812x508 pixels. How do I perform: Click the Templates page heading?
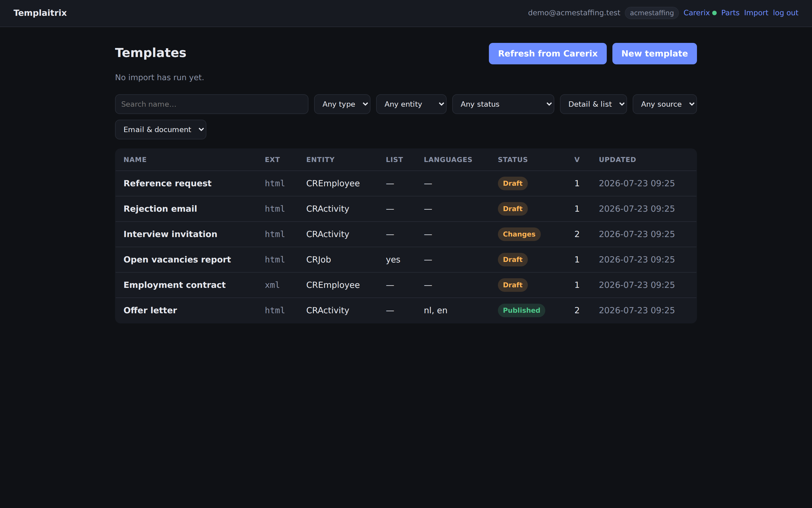tap(150, 53)
